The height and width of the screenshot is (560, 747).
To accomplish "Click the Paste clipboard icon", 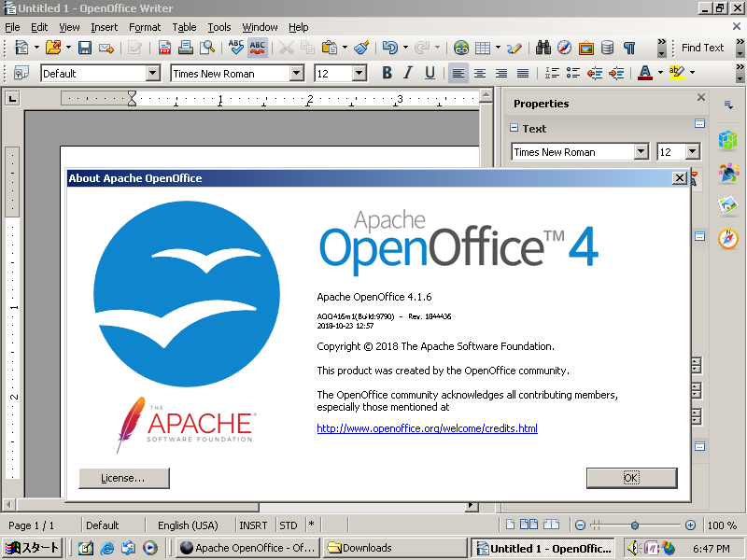I will 330,48.
